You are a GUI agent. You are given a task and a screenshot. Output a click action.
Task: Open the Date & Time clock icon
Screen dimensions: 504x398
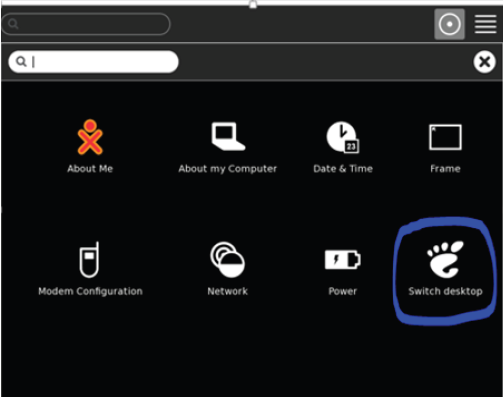click(343, 137)
